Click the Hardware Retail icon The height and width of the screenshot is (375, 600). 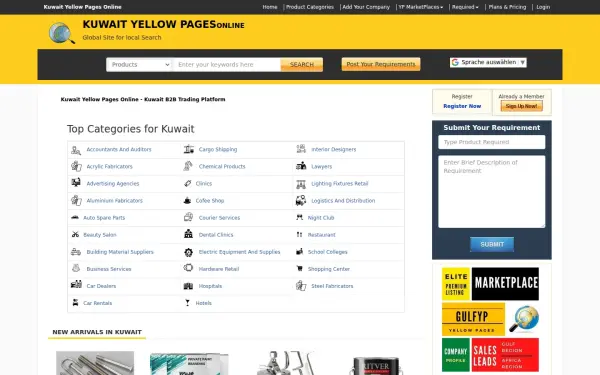(188, 268)
